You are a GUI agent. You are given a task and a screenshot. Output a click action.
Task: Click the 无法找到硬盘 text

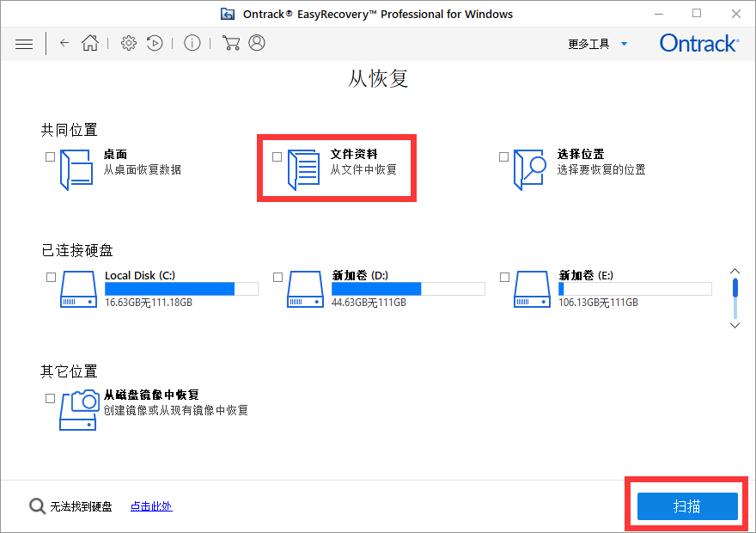click(x=81, y=506)
